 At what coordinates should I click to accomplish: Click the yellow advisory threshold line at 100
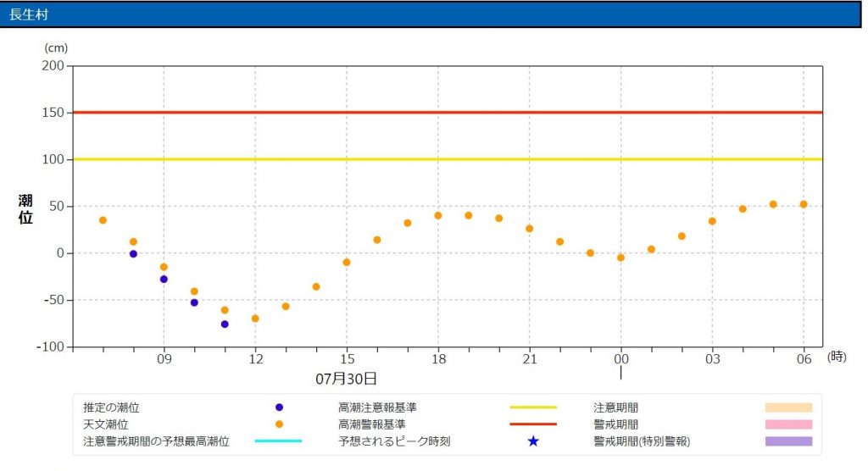(448, 159)
